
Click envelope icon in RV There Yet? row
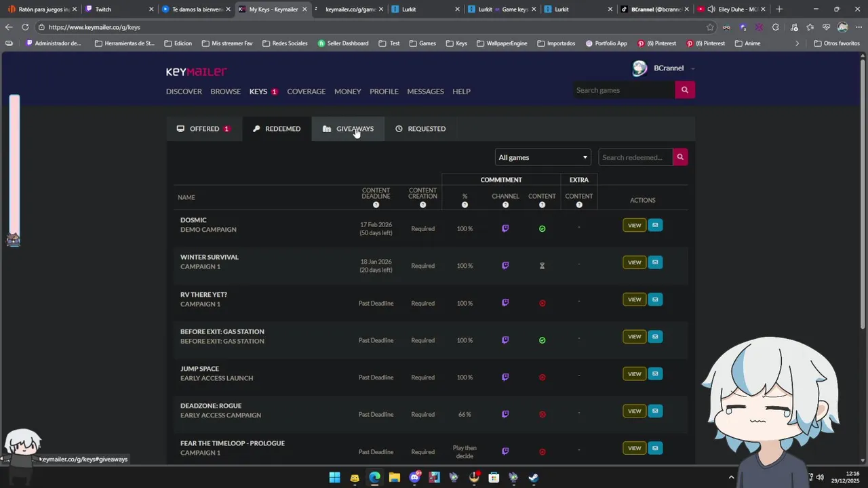(x=655, y=299)
